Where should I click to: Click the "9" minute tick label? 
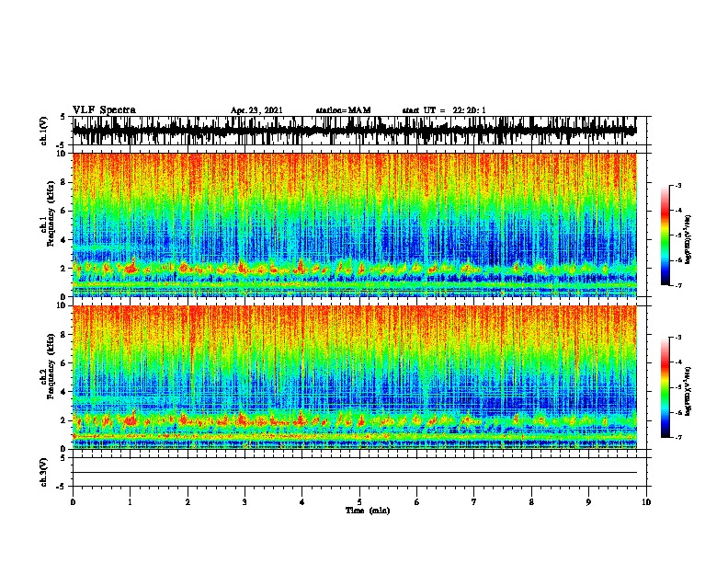pyautogui.click(x=588, y=502)
